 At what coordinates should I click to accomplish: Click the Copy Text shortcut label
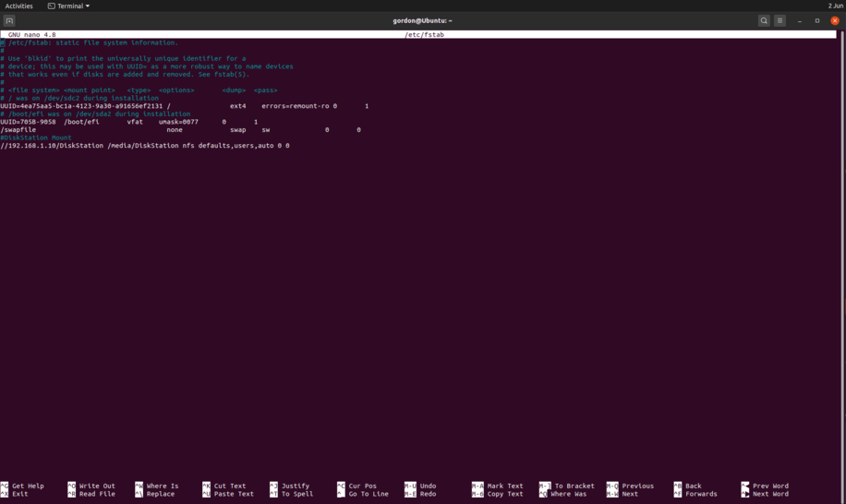pyautogui.click(x=505, y=494)
